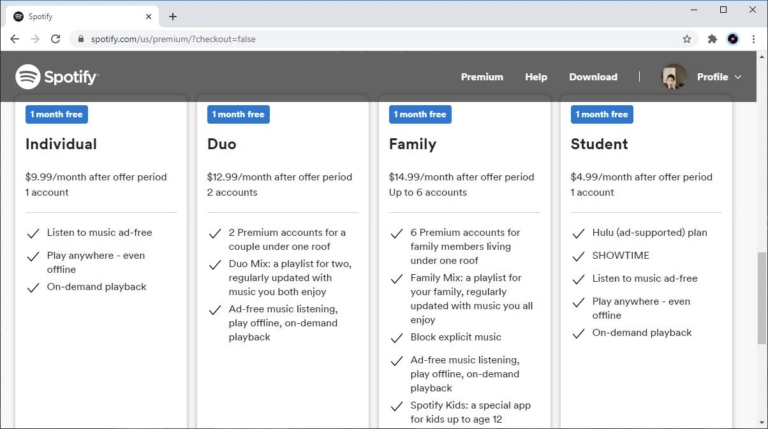Open the Download link in header

coord(593,77)
